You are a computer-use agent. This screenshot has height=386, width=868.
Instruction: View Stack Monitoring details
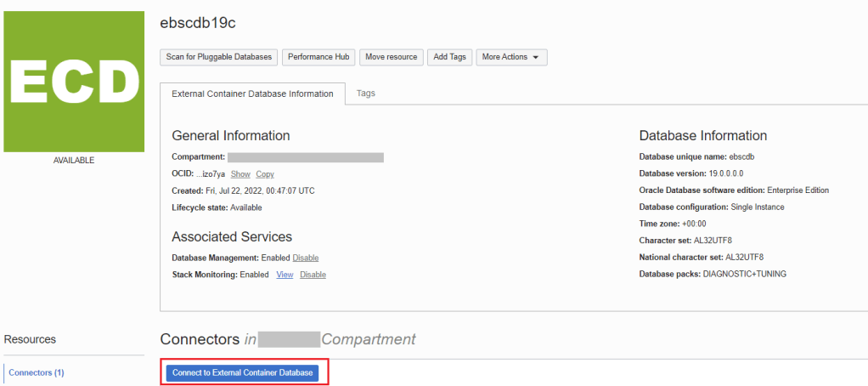[285, 275]
